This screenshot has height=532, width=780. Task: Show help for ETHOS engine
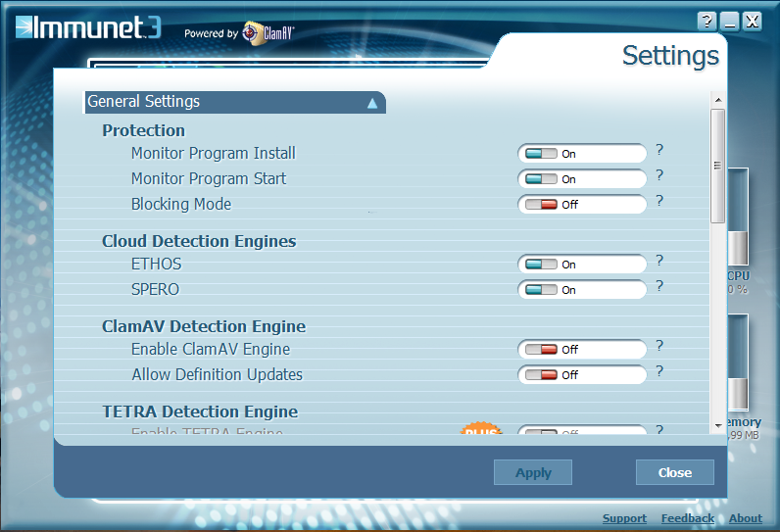(659, 261)
